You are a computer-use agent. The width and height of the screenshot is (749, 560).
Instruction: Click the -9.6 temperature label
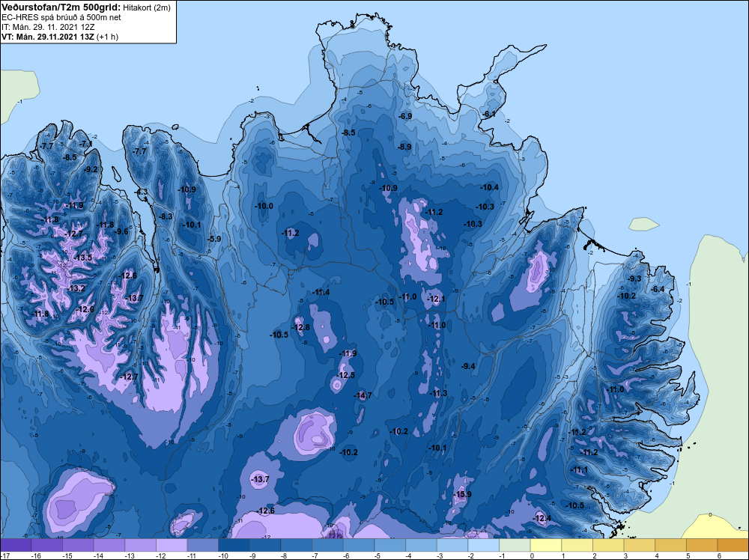click(x=122, y=231)
